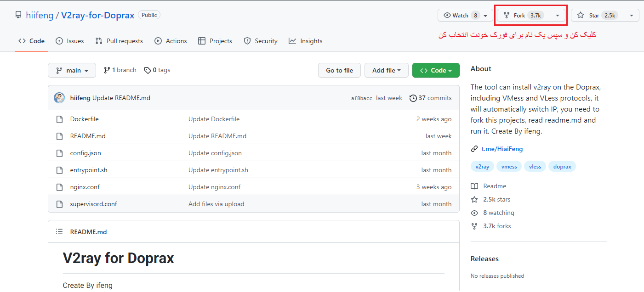View the 8 watching list
The height and width of the screenshot is (292, 644).
[x=492, y=213]
